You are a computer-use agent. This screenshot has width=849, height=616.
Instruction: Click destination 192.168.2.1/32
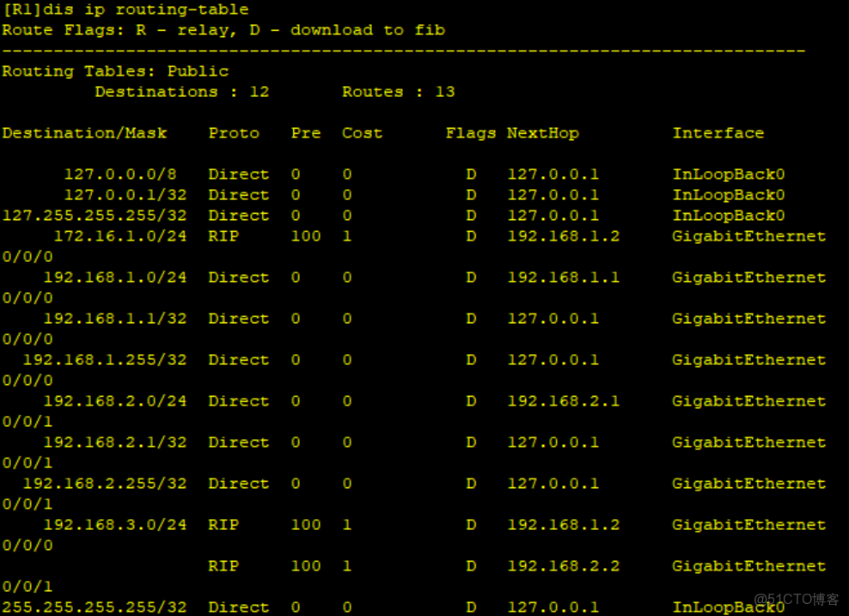click(x=115, y=442)
